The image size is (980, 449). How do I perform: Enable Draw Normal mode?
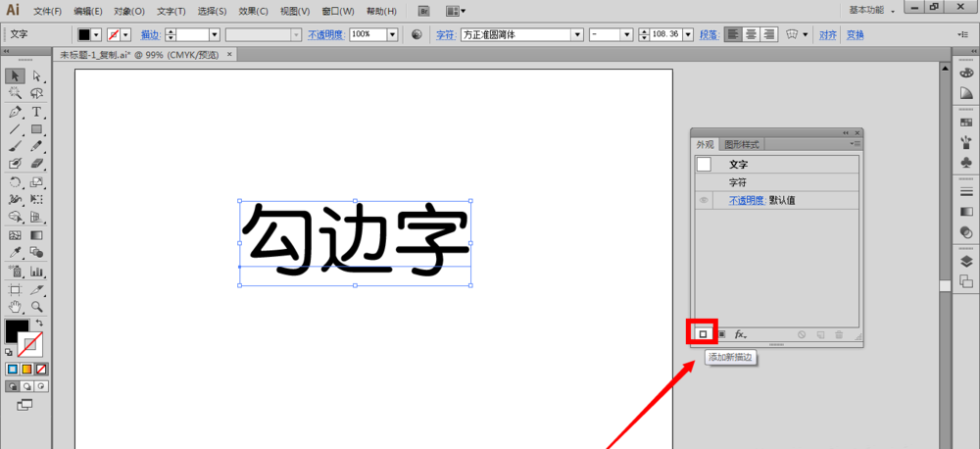point(12,386)
